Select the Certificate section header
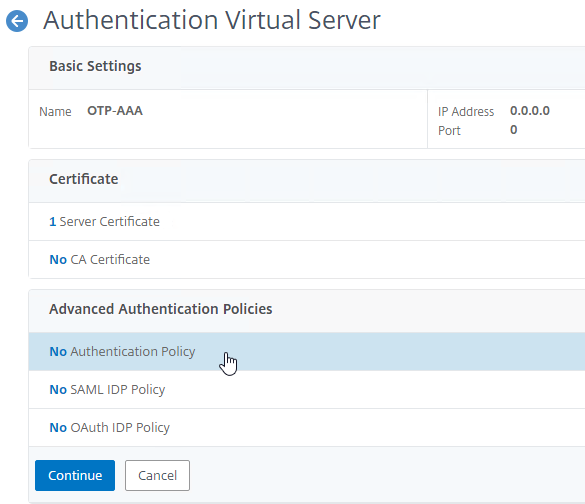This screenshot has width=585, height=504. (84, 179)
